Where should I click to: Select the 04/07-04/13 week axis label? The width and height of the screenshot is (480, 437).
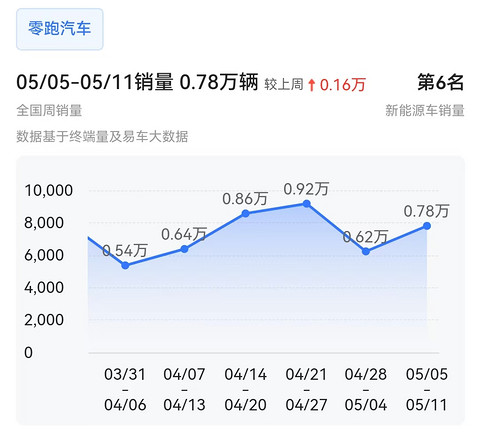pos(184,390)
